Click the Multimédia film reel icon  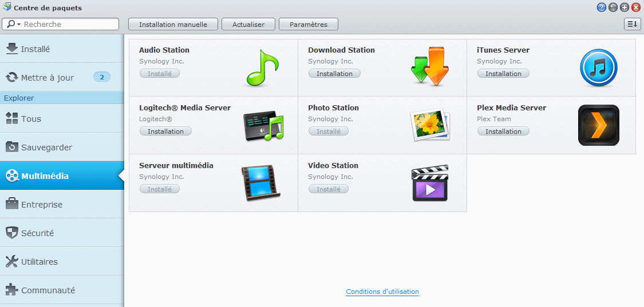click(x=12, y=176)
